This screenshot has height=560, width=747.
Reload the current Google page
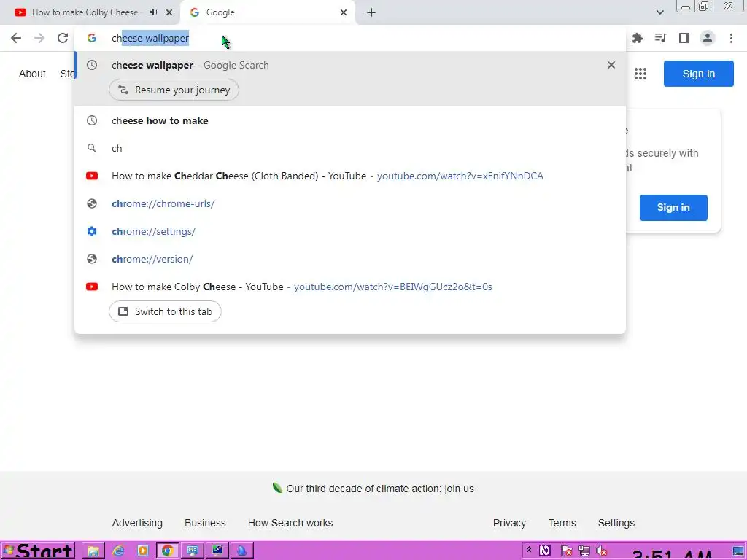[63, 38]
